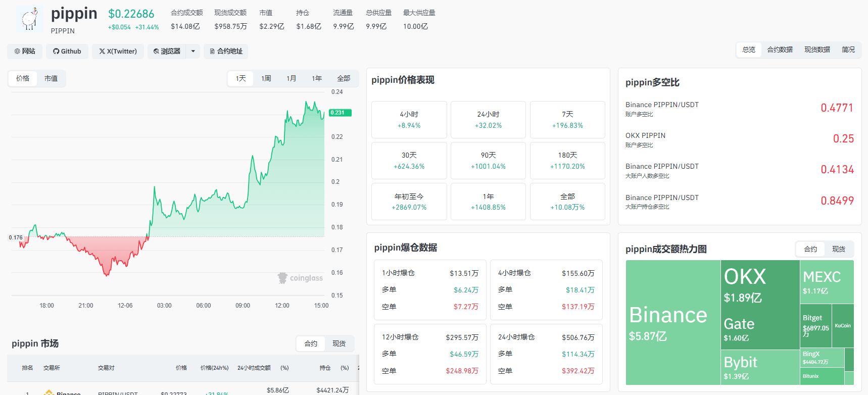The image size is (868, 395).
Task: Expand the 浏览器 dropdown arrow
Action: click(193, 51)
